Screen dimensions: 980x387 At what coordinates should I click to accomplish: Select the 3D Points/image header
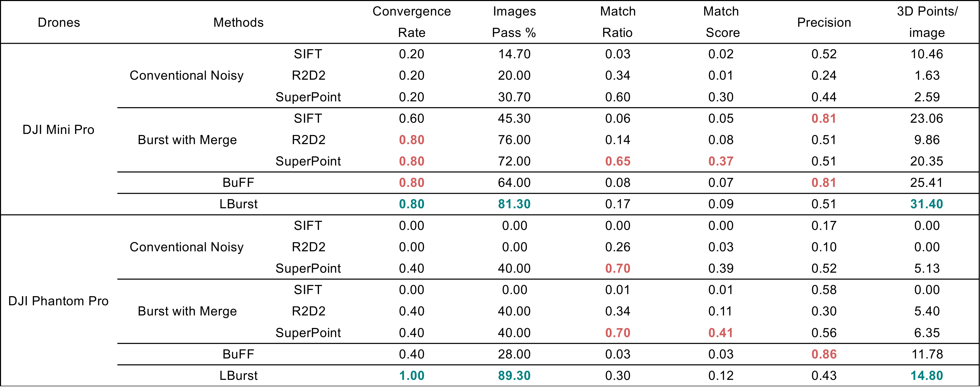[927, 22]
